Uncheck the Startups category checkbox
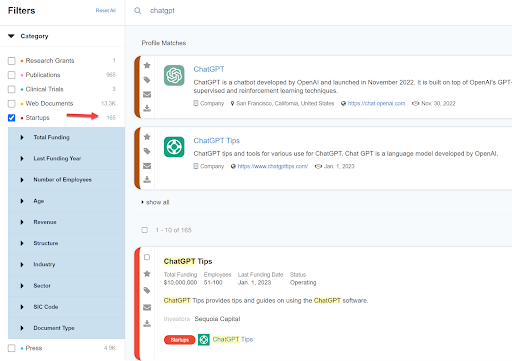Screen dimensions: 512x361 click(x=12, y=118)
